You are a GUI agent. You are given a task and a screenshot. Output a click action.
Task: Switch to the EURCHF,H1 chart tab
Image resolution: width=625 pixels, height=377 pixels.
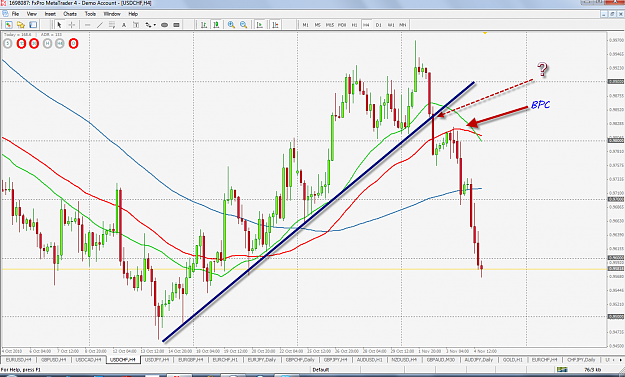coord(225,360)
